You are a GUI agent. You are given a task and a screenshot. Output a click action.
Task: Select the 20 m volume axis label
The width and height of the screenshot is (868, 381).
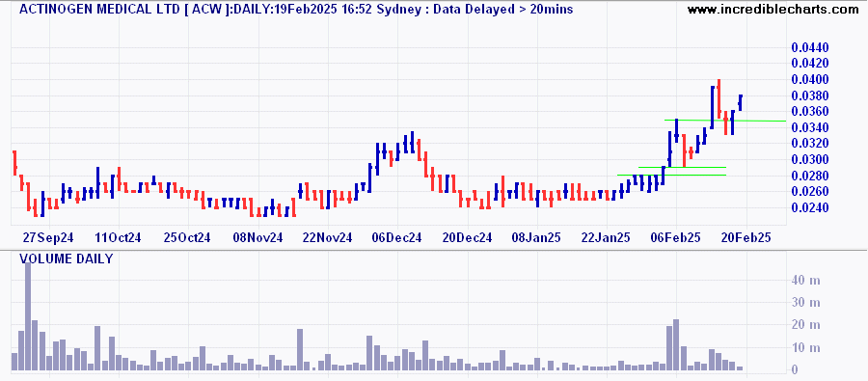pos(805,325)
